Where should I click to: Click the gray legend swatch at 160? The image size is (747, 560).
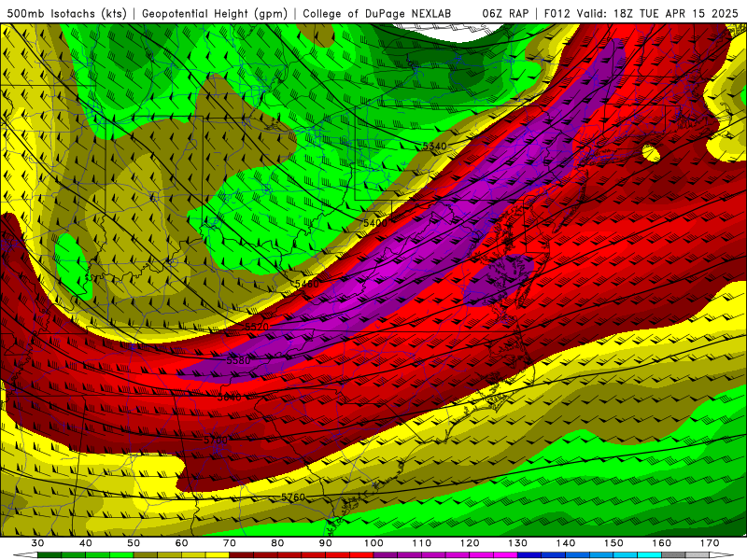click(x=673, y=555)
